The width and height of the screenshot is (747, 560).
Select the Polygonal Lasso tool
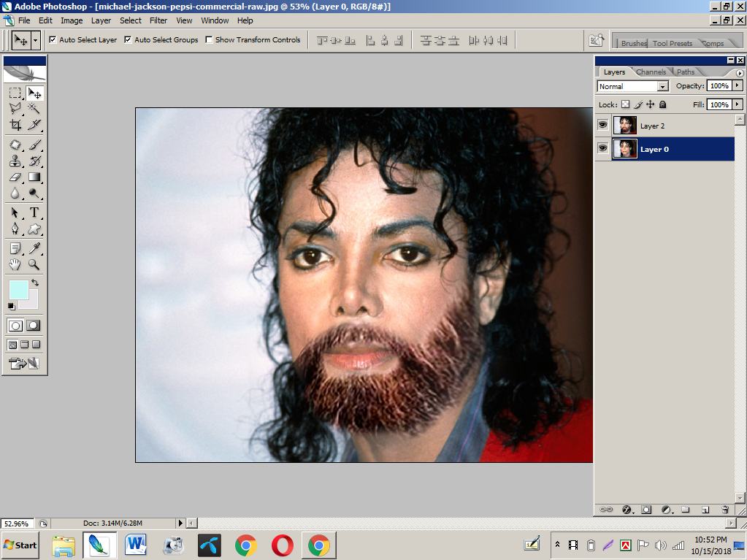15,109
